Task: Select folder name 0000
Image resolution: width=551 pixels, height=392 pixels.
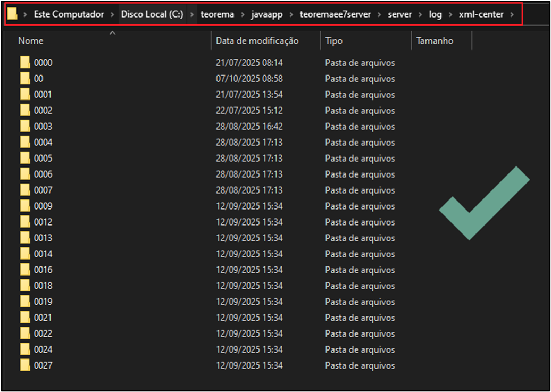Action: pos(43,63)
